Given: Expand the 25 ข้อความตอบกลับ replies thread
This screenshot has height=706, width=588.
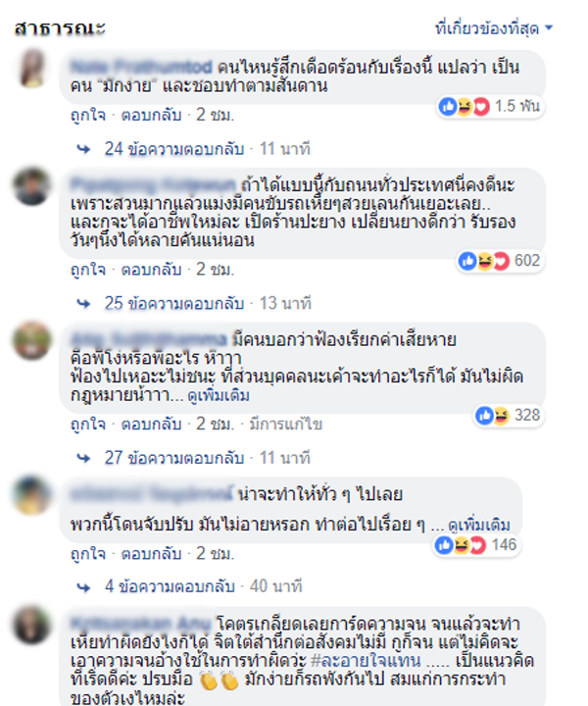Looking at the screenshot, I should [x=174, y=303].
